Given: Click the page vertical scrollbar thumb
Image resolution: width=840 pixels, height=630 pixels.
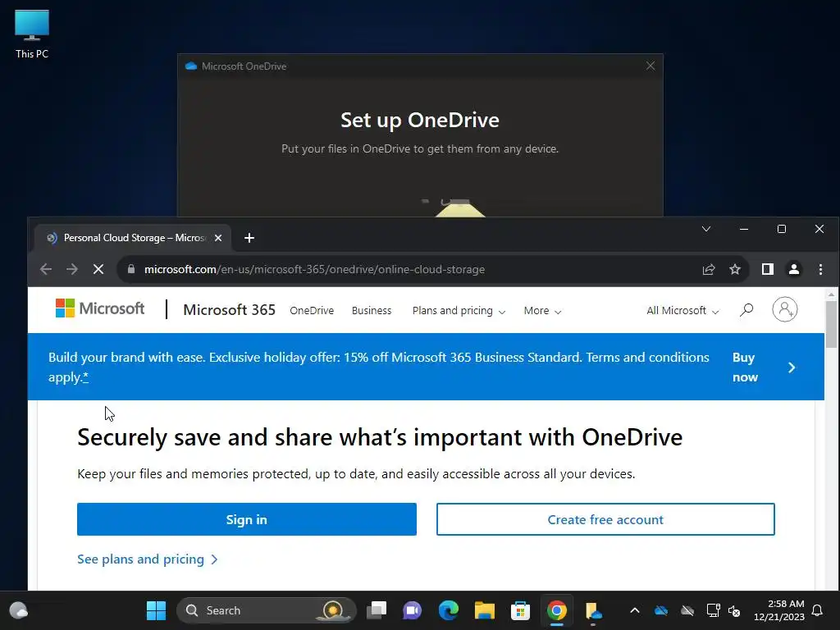Looking at the screenshot, I should [x=831, y=325].
